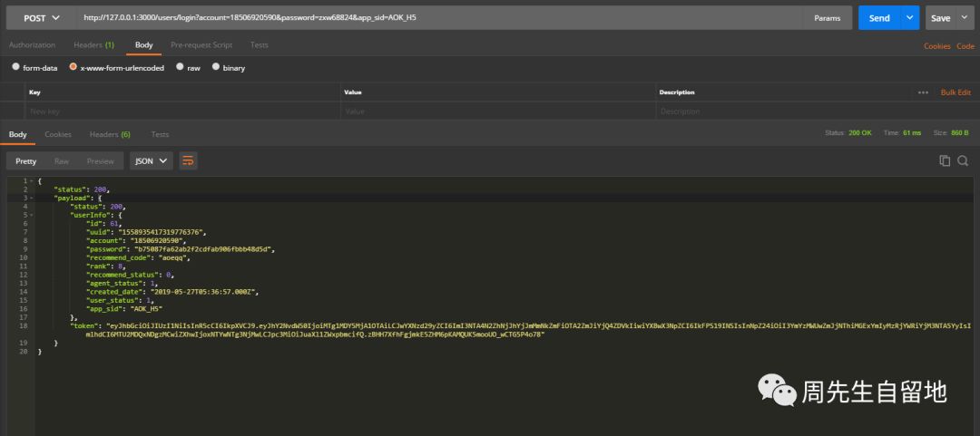Switch to the Authorization tab

[x=32, y=45]
